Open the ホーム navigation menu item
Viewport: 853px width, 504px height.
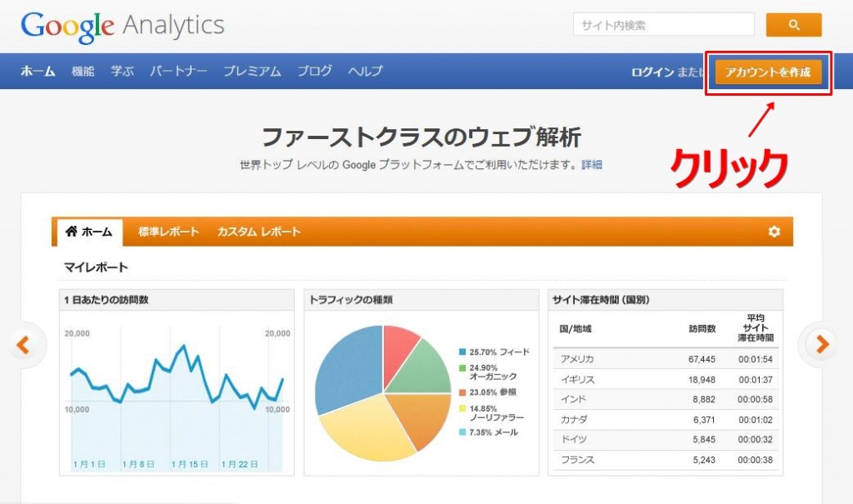coord(37,72)
